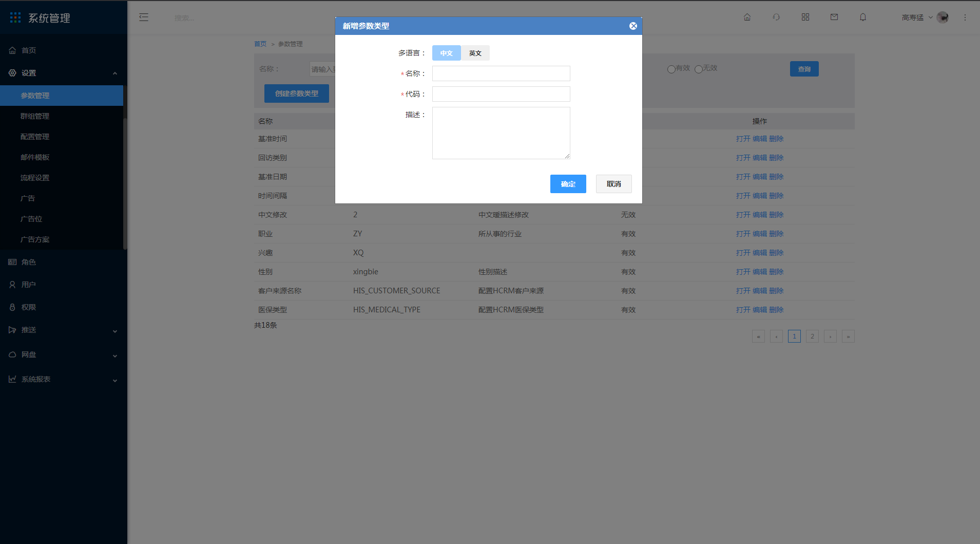
Task: Focus the 描述 textarea in dialog
Action: 501,133
